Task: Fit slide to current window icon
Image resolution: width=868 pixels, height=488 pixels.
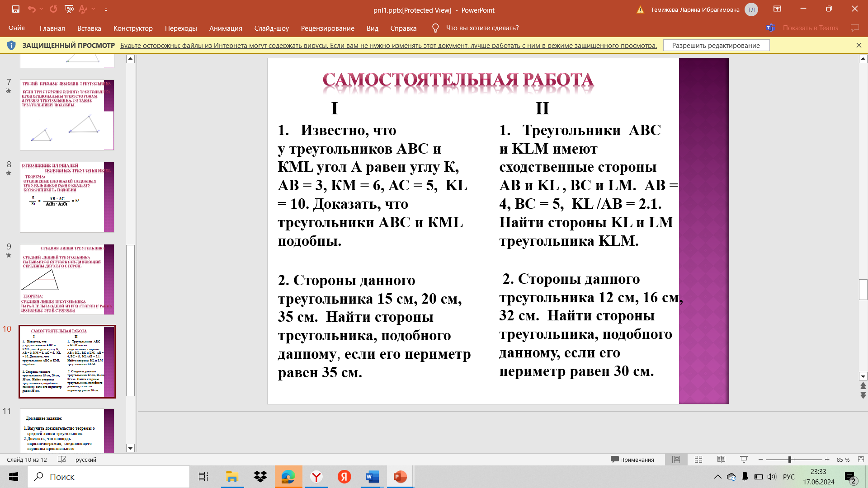Action: [861, 460]
